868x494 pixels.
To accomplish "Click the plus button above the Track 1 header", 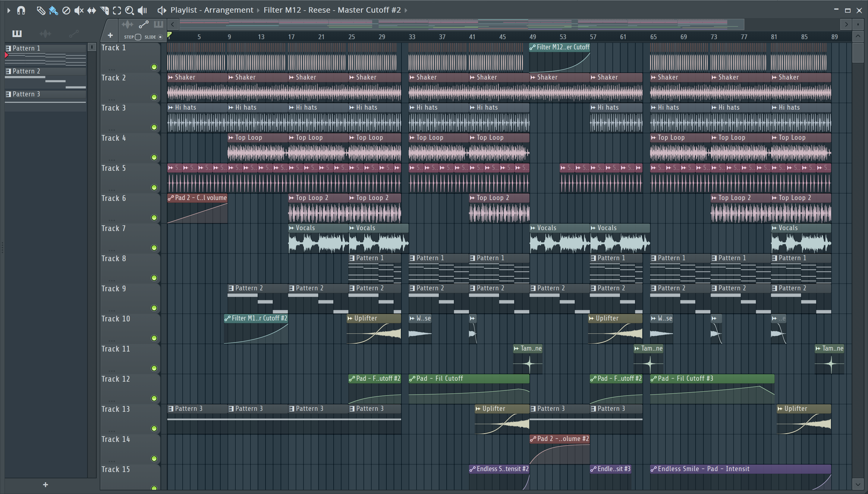I will [x=110, y=35].
